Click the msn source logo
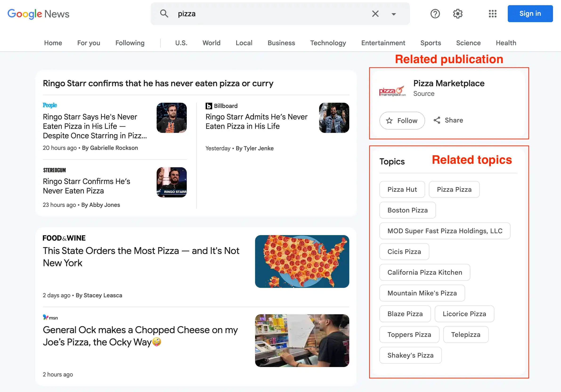The height and width of the screenshot is (392, 561). point(50,318)
